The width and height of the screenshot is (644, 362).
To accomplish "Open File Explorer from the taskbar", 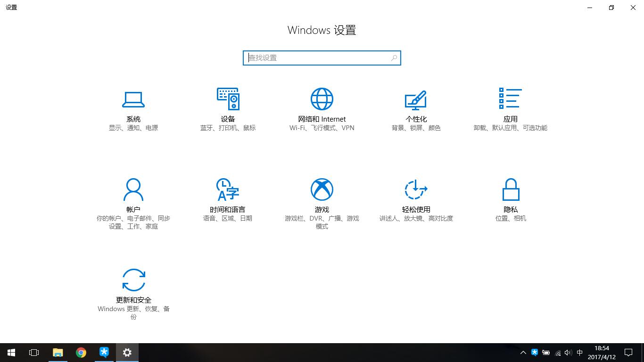I will [x=58, y=353].
